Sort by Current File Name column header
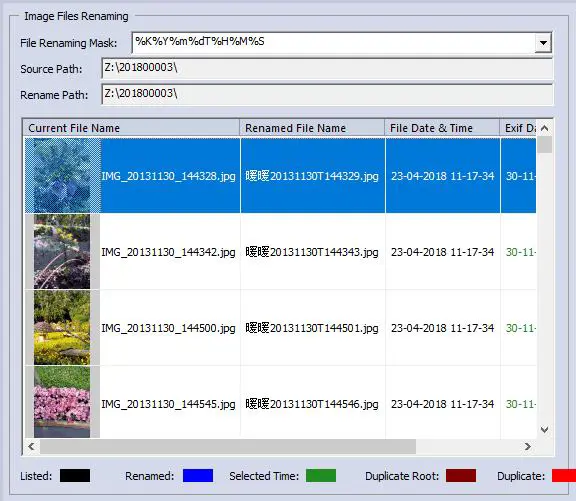The height and width of the screenshot is (501, 576). coord(132,128)
